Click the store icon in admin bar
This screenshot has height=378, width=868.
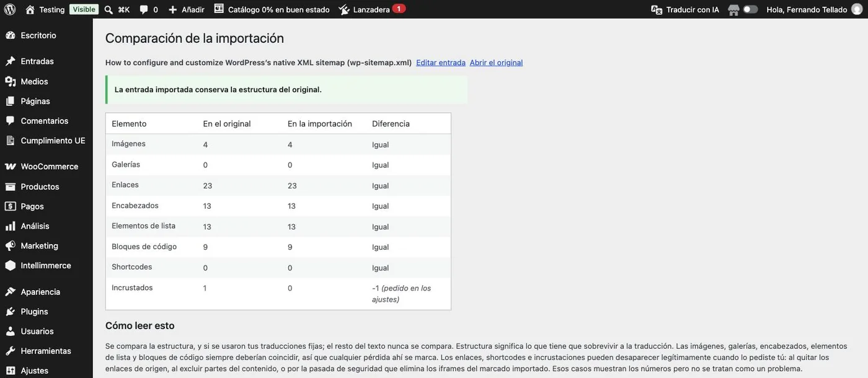[734, 9]
